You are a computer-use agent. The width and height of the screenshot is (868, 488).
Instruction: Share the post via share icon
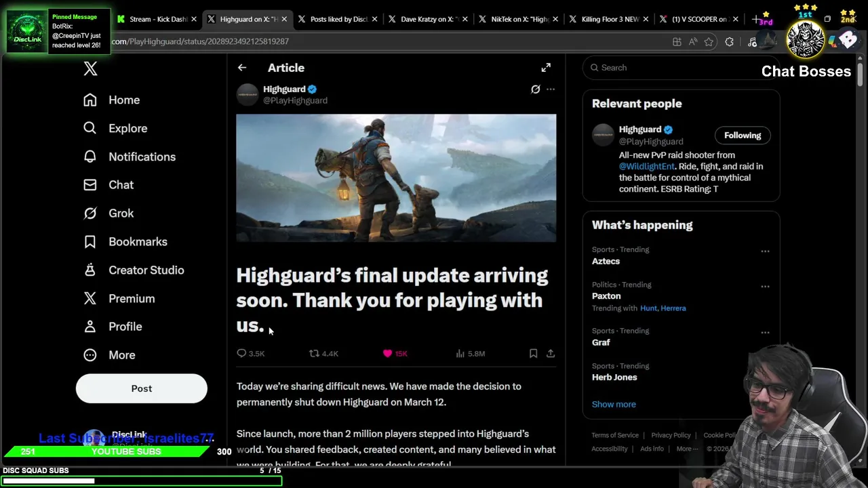point(551,353)
